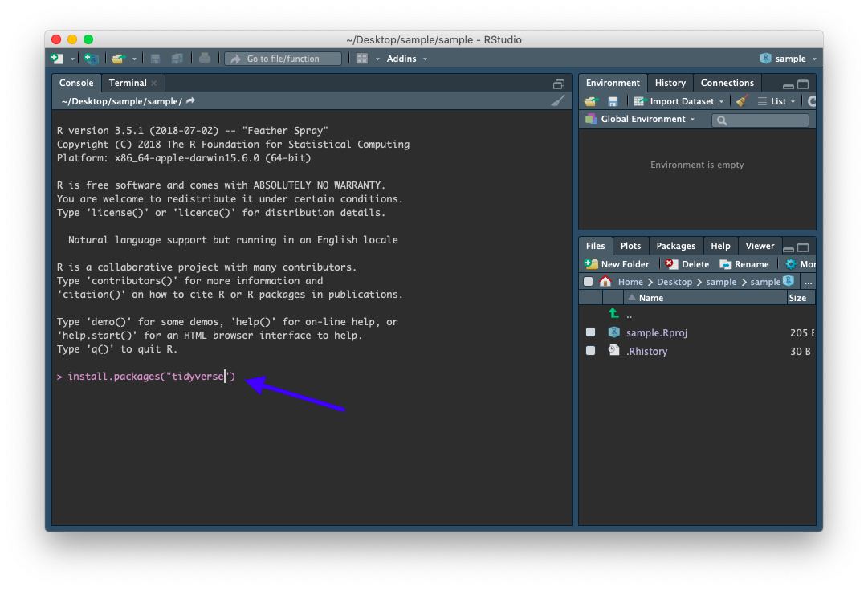Screen dimensions: 868x591
Task: Click the Print toolbar icon
Action: [x=205, y=58]
